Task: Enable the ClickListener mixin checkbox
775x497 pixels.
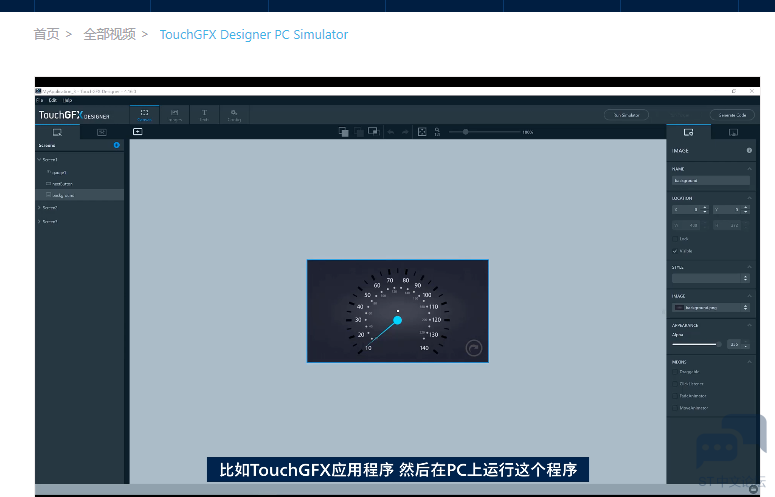Action: pyautogui.click(x=675, y=384)
